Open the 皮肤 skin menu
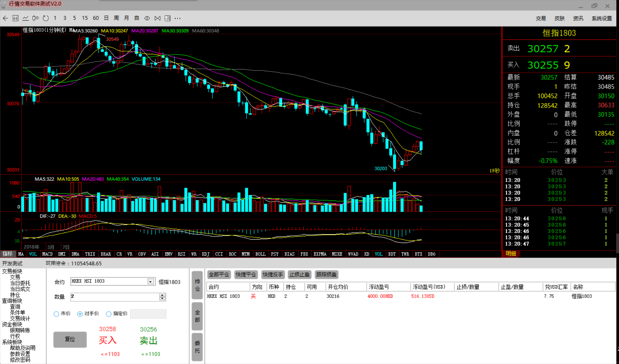Image resolution: width=619 pixels, height=364 pixels. 560,19
